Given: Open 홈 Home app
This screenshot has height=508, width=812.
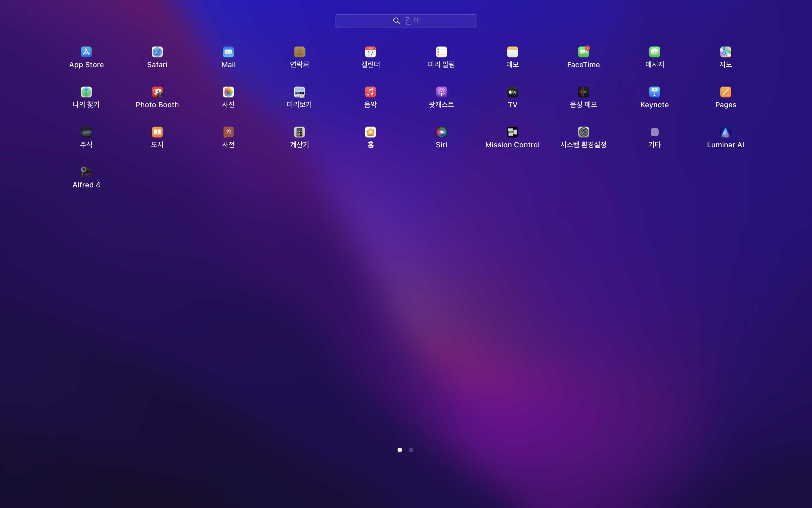Looking at the screenshot, I should pyautogui.click(x=370, y=132).
